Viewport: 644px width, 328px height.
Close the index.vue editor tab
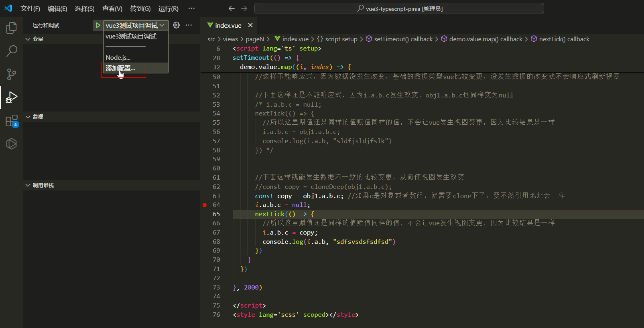[250, 25]
